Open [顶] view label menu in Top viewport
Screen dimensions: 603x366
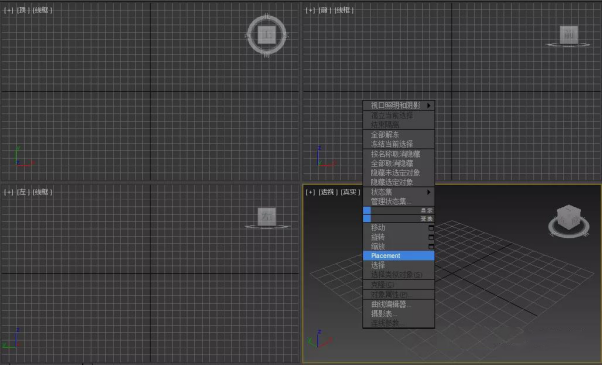[x=23, y=10]
